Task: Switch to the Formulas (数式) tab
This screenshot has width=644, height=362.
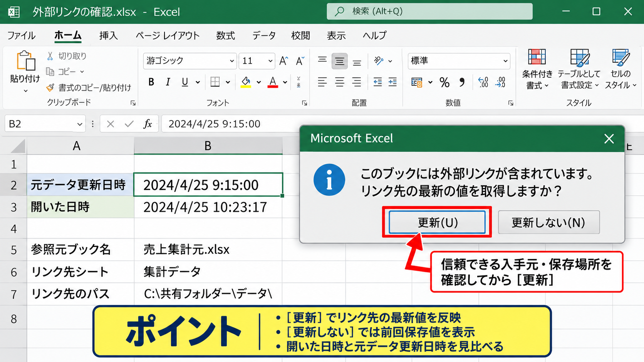Action: tap(225, 35)
